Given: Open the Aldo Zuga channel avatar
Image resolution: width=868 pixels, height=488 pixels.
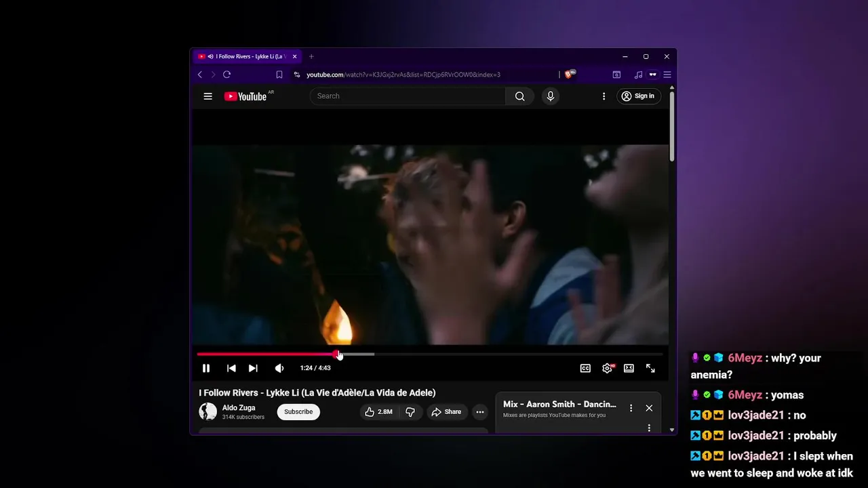Looking at the screenshot, I should [x=208, y=411].
